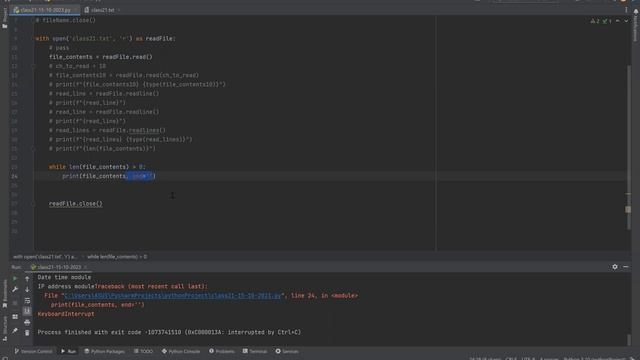
Task: Click 'with open' breadcrumb item
Action: point(44,257)
